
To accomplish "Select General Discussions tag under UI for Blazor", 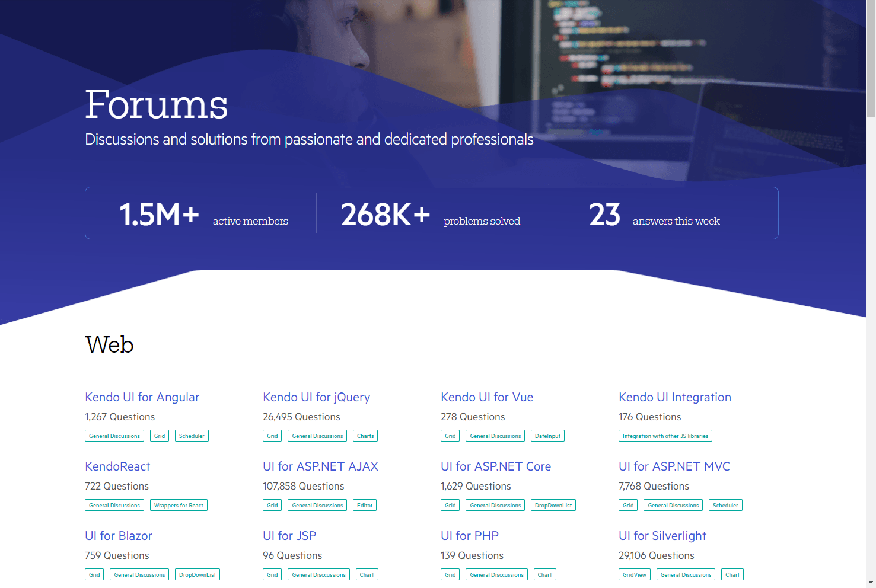I will pyautogui.click(x=139, y=574).
